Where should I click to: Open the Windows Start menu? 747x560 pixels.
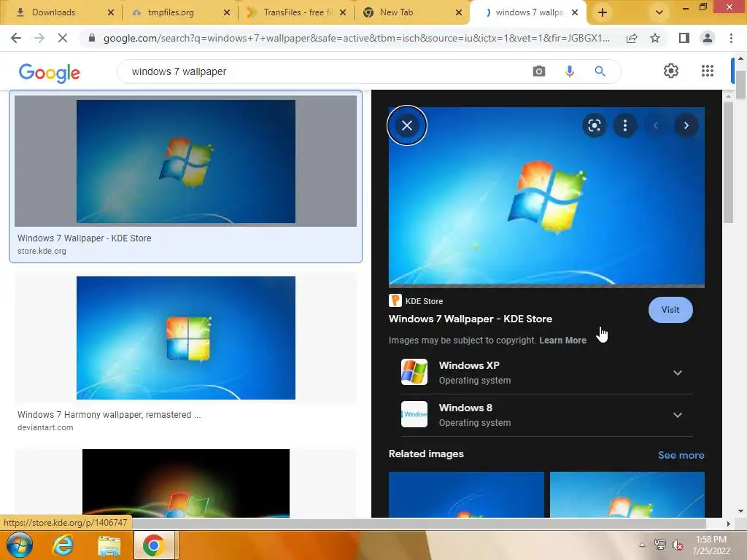click(x=19, y=545)
